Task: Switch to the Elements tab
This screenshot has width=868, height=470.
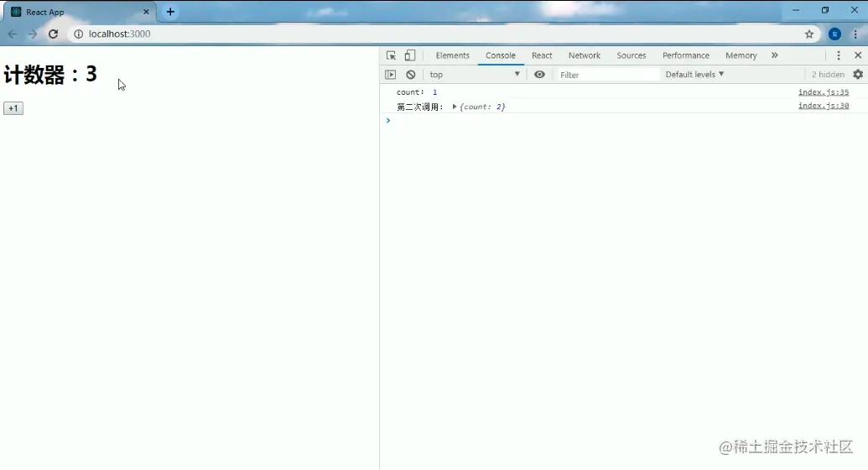Action: coord(452,55)
